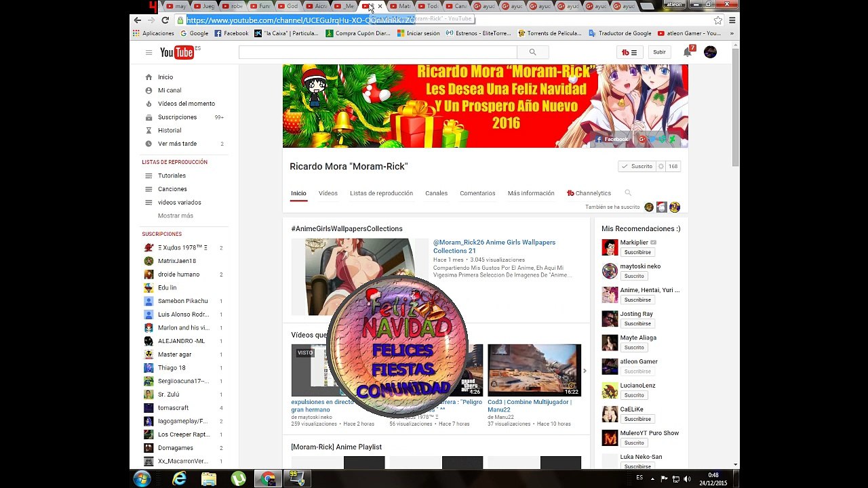Open uTorrent from the taskbar
The width and height of the screenshot is (868, 488).
point(238,479)
